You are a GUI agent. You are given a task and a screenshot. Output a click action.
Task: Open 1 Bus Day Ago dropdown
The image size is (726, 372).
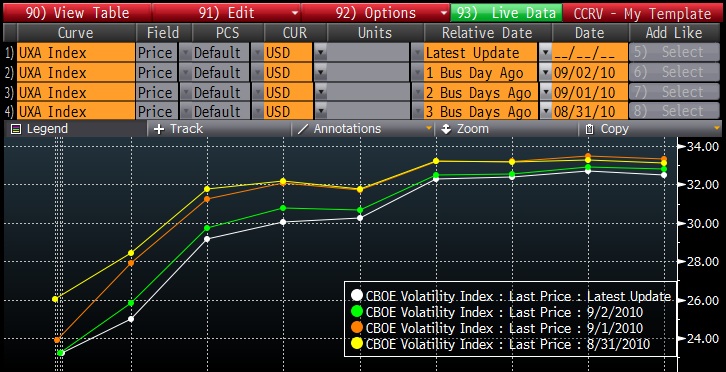pyautogui.click(x=545, y=73)
